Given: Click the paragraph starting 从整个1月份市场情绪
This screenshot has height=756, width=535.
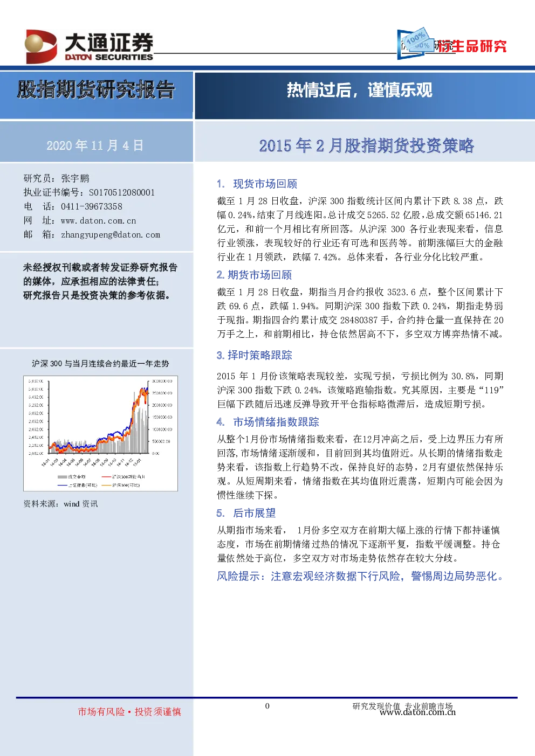Looking at the screenshot, I should click(360, 467).
